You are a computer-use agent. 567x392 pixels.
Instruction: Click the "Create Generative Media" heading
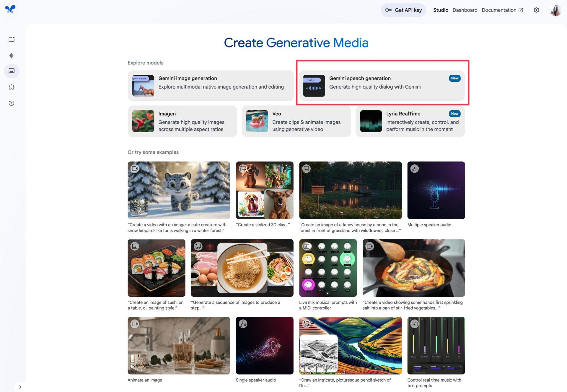click(296, 43)
